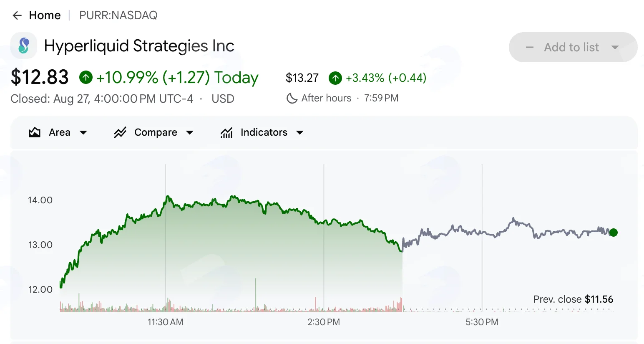Image resolution: width=644 pixels, height=344 pixels.
Task: Click the moon After hours icon
Action: [x=292, y=98]
